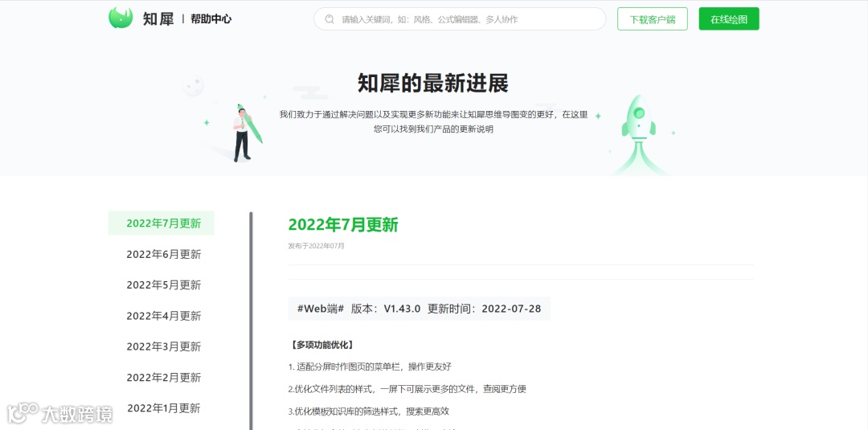Click the 知犀的最新进展 banner title

[433, 84]
